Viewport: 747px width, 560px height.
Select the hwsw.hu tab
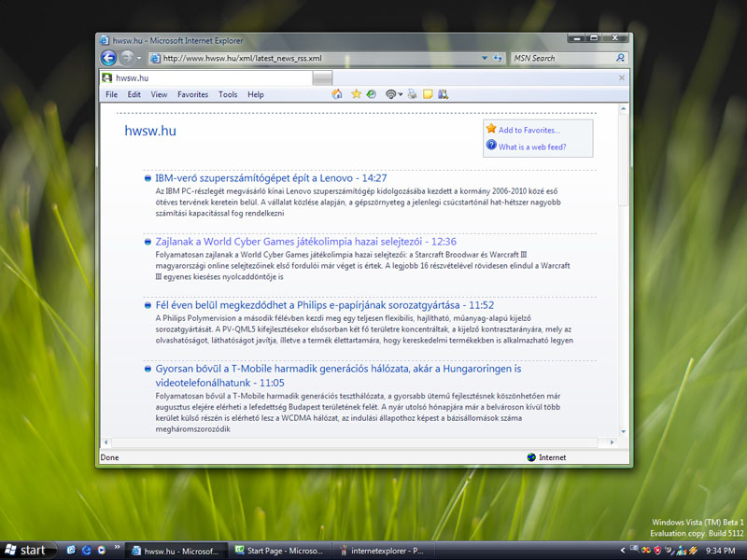(205, 77)
